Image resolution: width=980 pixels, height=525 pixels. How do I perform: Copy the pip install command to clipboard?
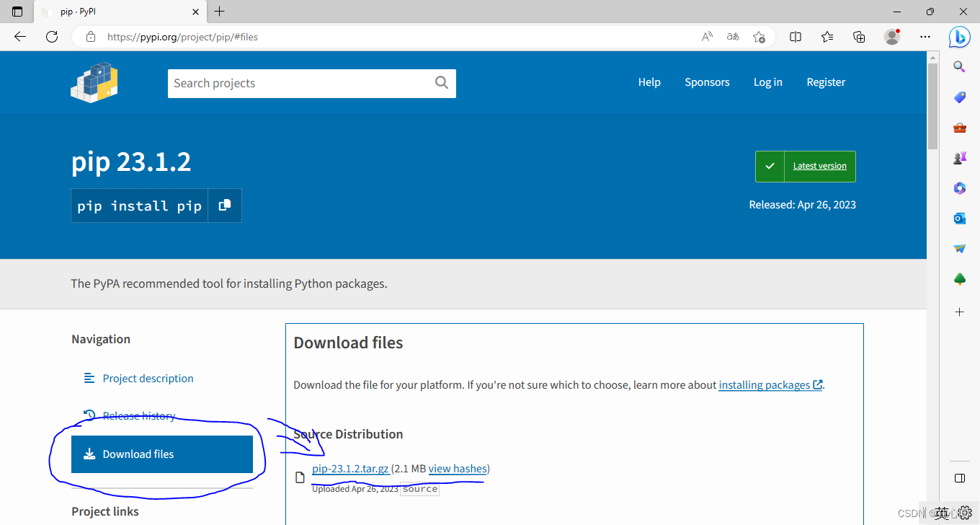225,205
